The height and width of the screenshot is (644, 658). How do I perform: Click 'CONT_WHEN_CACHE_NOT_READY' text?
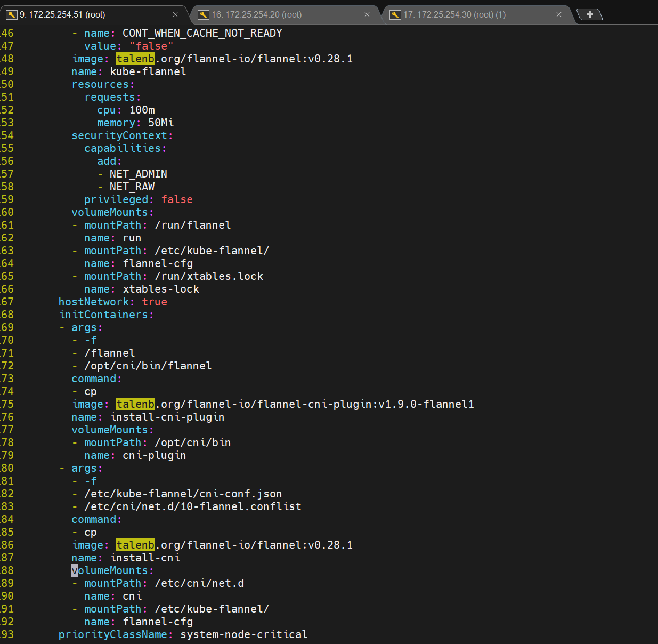pyautogui.click(x=202, y=33)
